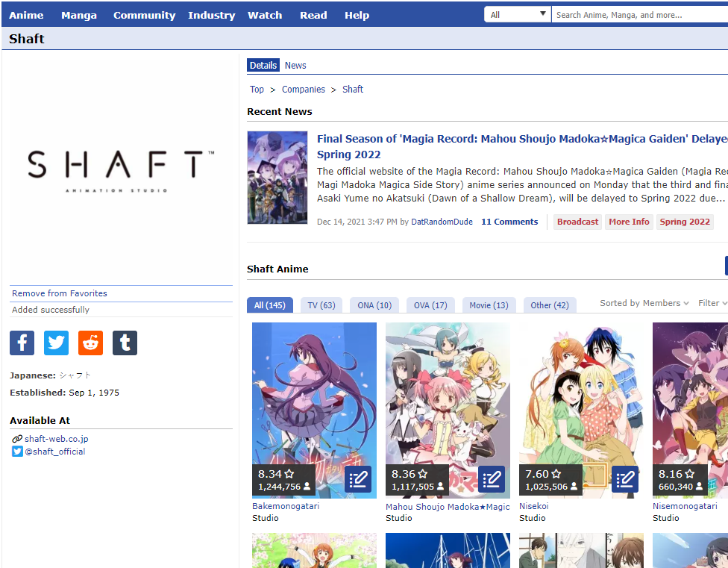
Task: Share on Twitter icon
Action: pyautogui.click(x=56, y=343)
